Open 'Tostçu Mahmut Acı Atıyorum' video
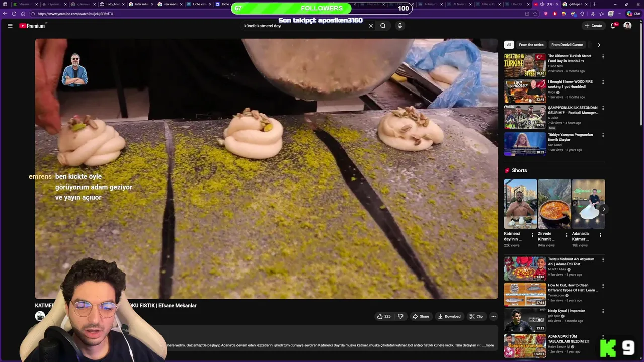644x362 pixels. click(525, 268)
